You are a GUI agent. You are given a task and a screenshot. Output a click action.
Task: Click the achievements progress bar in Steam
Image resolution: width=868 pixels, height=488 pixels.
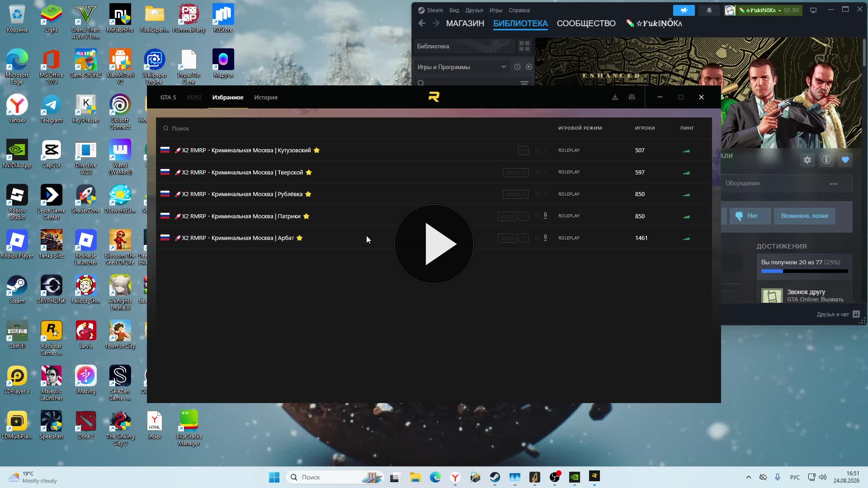tap(805, 271)
